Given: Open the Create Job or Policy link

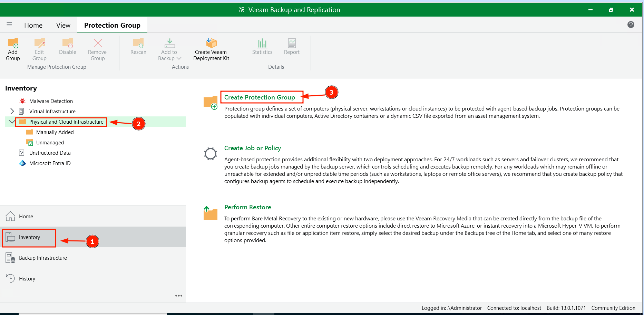Looking at the screenshot, I should click(253, 148).
